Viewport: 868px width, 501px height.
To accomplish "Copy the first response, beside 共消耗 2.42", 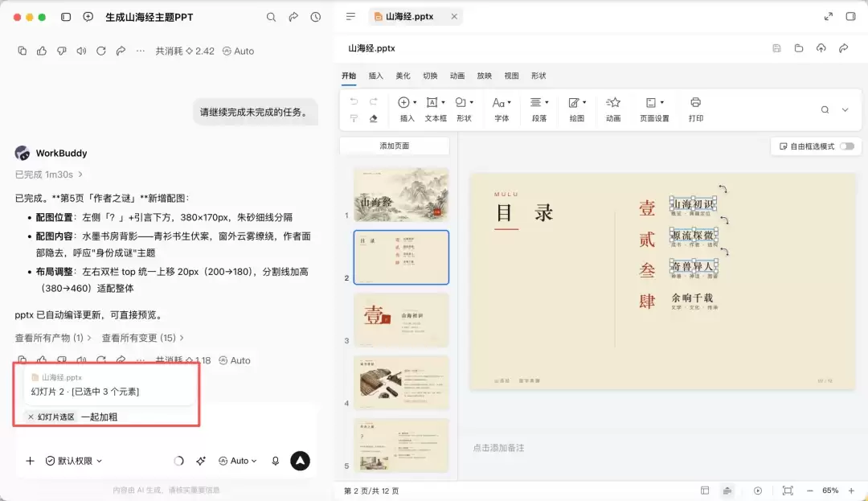I will pos(23,51).
